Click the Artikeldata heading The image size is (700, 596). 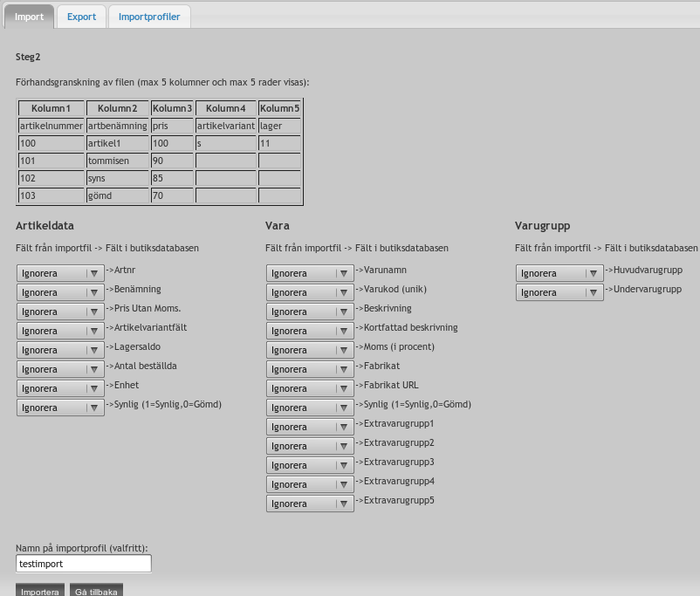(45, 225)
